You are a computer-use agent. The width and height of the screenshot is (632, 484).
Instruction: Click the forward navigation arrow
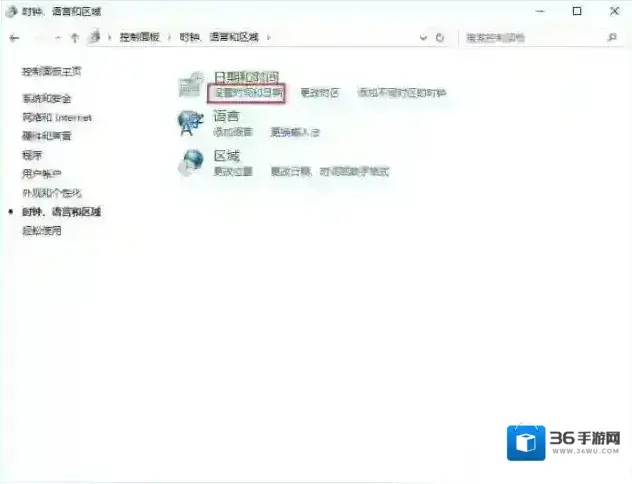(40, 38)
